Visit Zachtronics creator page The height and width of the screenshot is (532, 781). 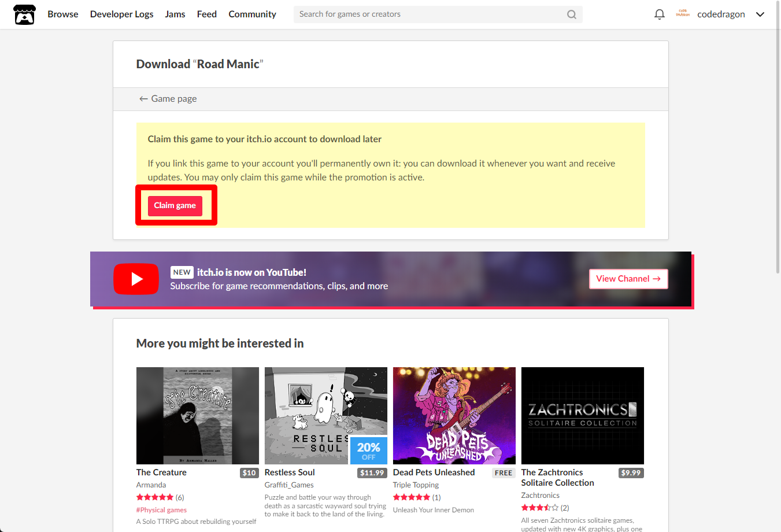[540, 496]
